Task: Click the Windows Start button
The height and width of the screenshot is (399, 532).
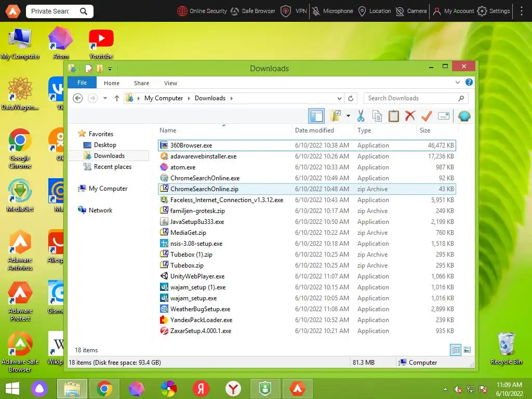Action: (x=12, y=389)
